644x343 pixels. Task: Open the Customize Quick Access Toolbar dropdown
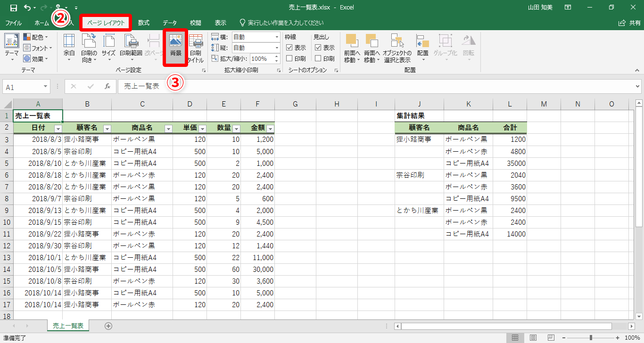(x=76, y=8)
